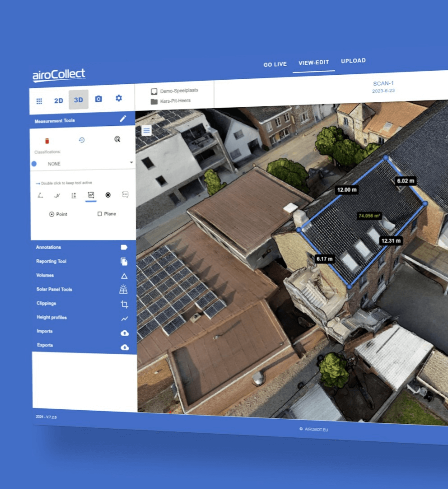Enable the Plane checkbox
The image size is (448, 489).
point(100,214)
